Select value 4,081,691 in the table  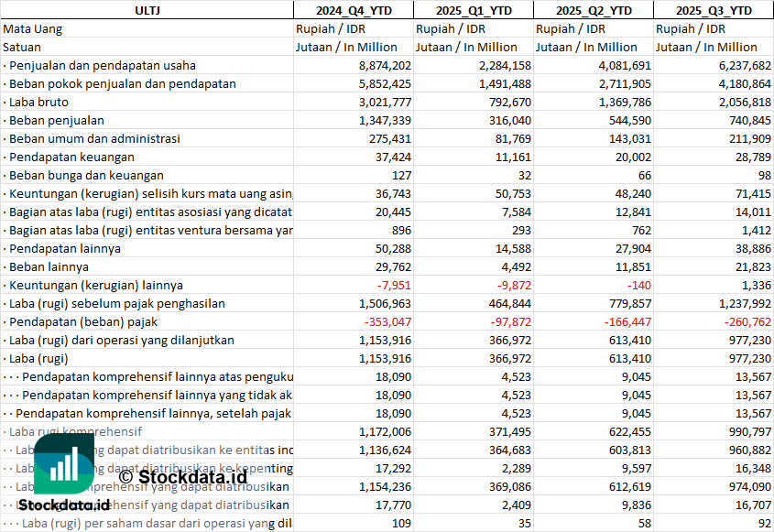click(x=625, y=66)
